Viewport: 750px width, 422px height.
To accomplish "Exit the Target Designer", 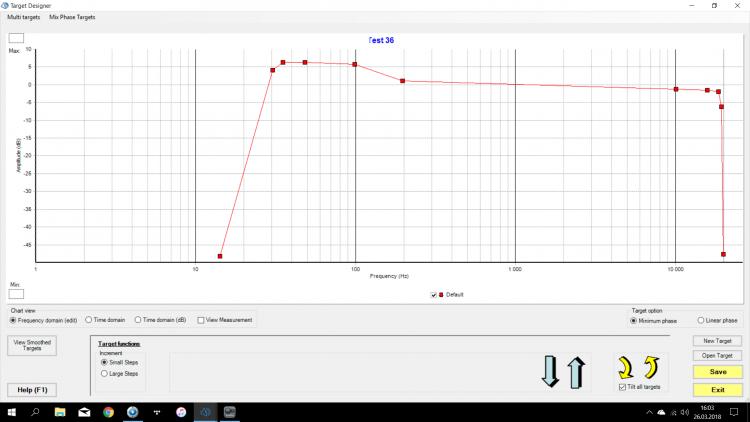I will [x=718, y=390].
